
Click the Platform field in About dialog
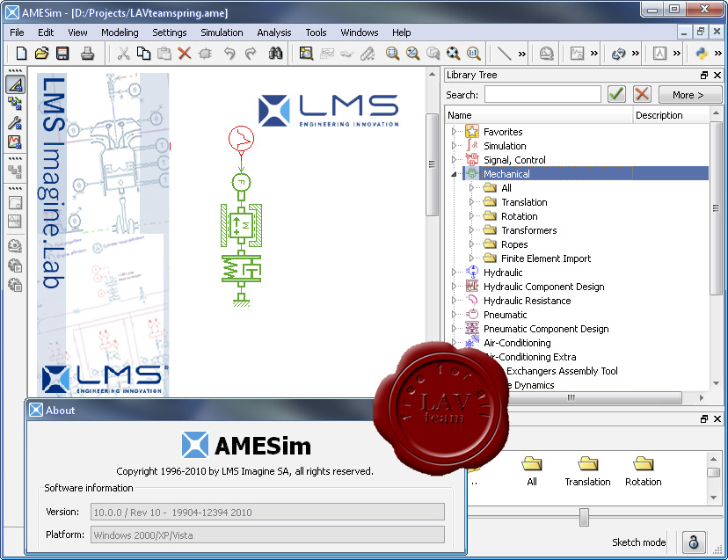point(267,535)
